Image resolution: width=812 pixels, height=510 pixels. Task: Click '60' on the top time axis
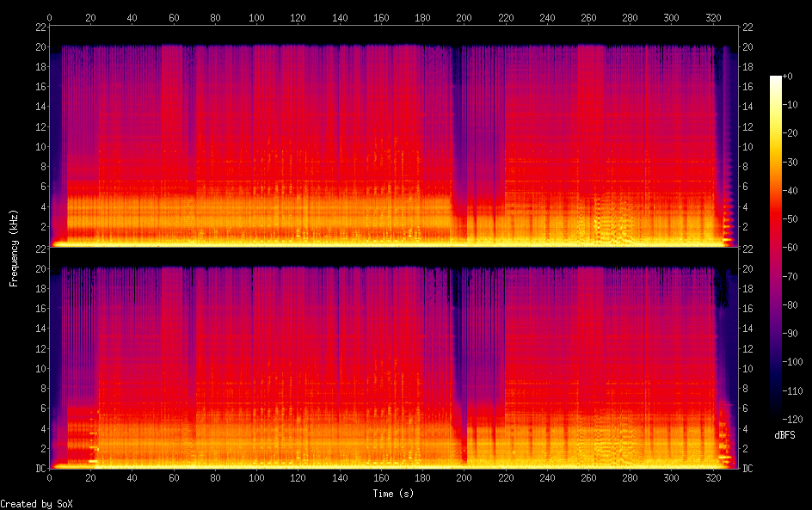click(174, 17)
